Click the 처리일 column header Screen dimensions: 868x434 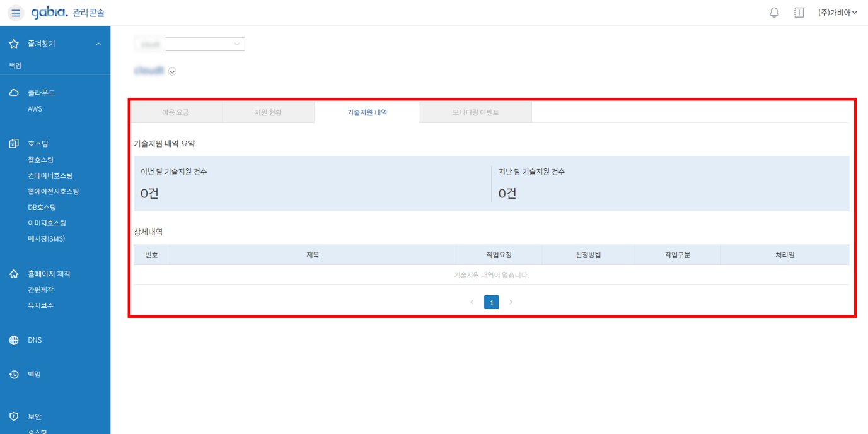(x=785, y=255)
